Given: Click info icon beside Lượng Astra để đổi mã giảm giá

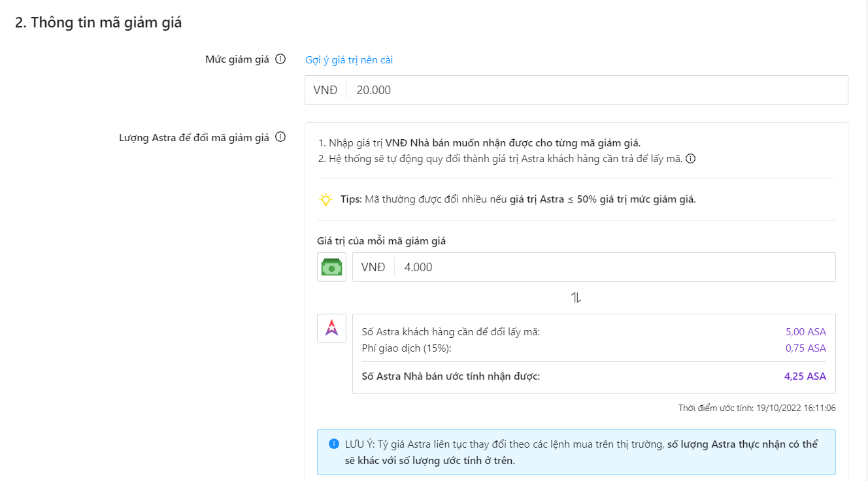Looking at the screenshot, I should click(x=280, y=137).
